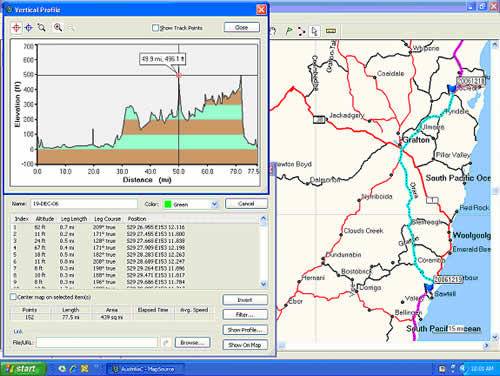Click the green color swatch
The height and width of the screenshot is (376, 500).
coord(168,204)
